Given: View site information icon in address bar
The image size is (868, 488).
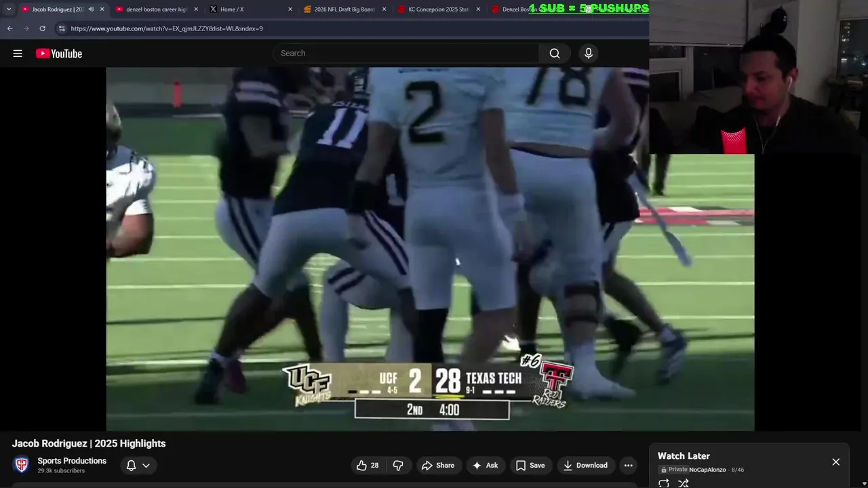Looking at the screenshot, I should pos(61,28).
